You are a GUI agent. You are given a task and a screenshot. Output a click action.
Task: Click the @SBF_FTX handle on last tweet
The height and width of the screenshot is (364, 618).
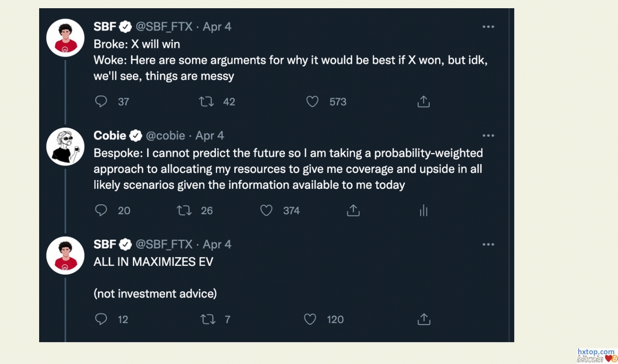[x=164, y=244]
